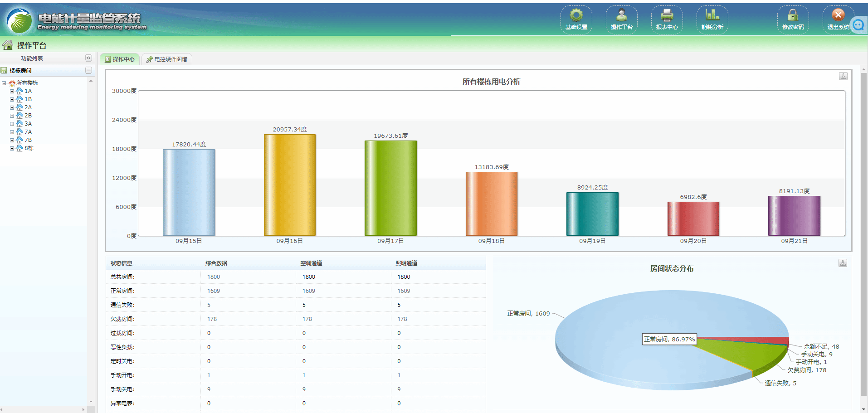The image size is (868, 413).
Task: Expand building 7B tree node
Action: tap(12, 140)
